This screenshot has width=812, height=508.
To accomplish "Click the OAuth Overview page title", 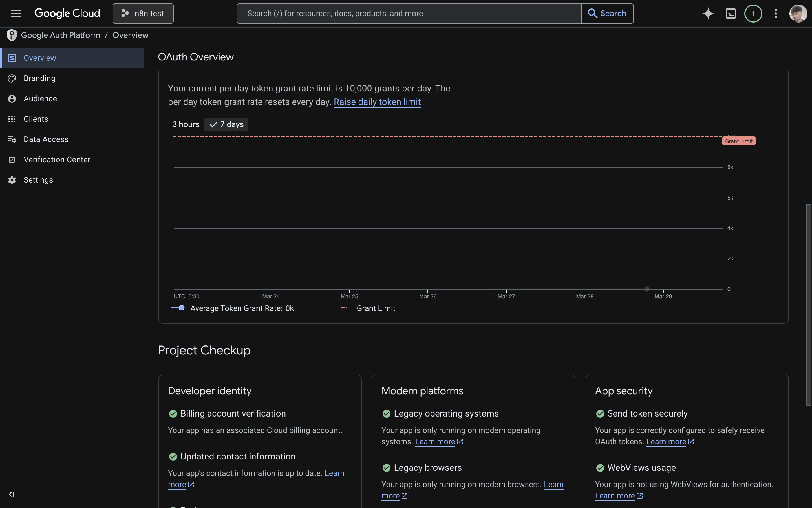I will tap(196, 57).
